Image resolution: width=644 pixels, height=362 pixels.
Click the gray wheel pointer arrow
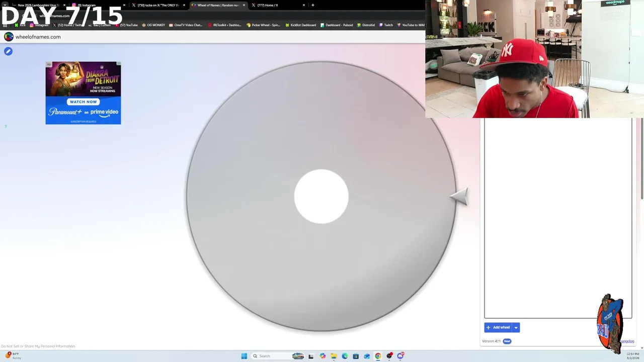click(x=459, y=197)
